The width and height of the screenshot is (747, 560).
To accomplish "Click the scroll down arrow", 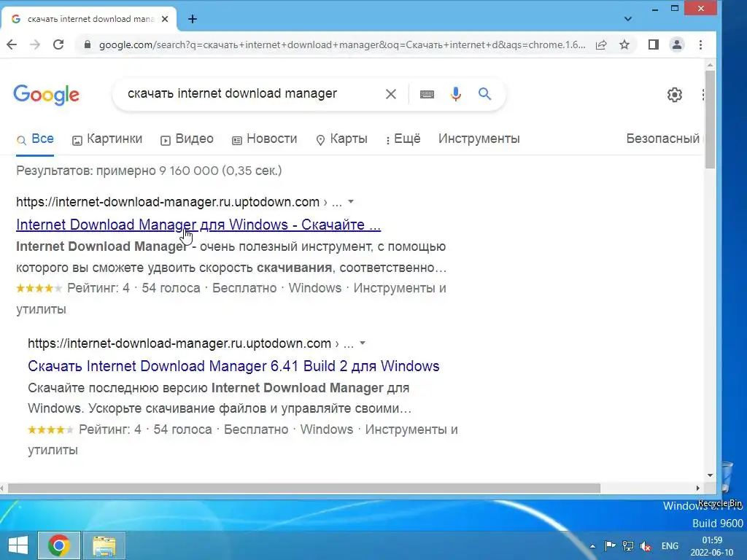I will pos(710,475).
